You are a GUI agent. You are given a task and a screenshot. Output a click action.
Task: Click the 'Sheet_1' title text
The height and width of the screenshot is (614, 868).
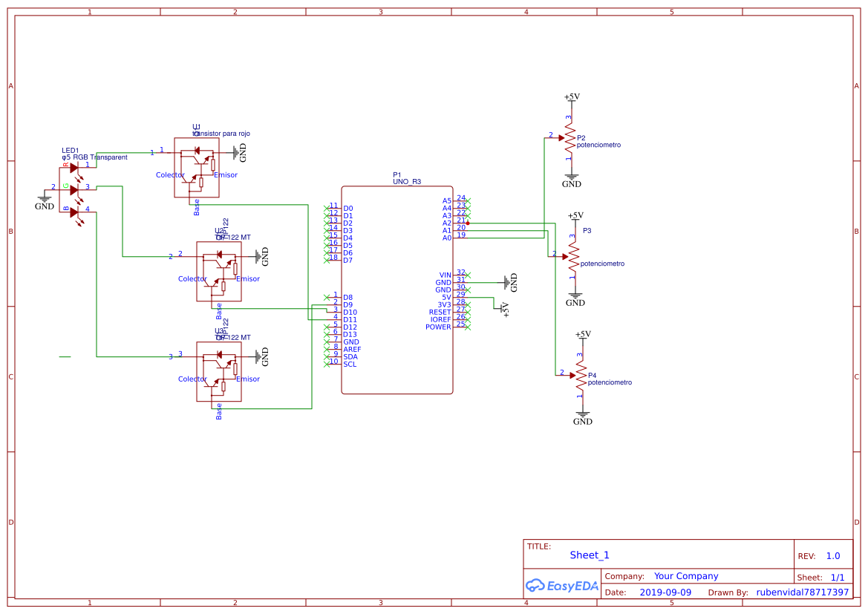click(590, 555)
